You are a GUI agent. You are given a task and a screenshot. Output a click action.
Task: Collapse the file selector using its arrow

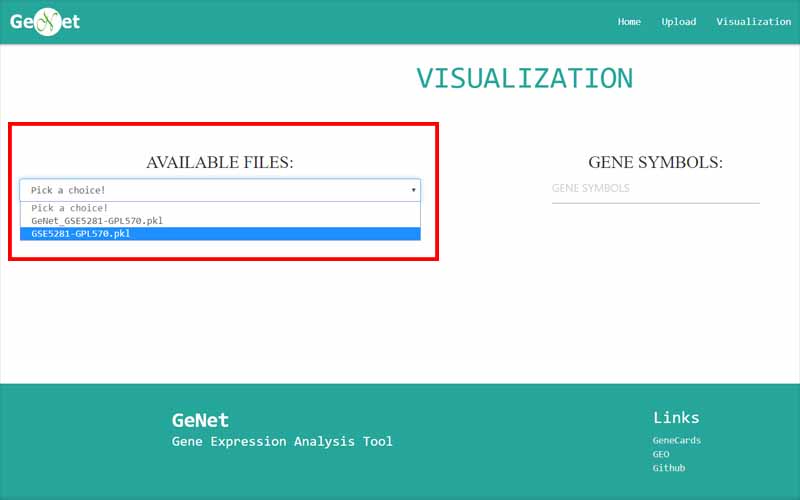coord(413,190)
